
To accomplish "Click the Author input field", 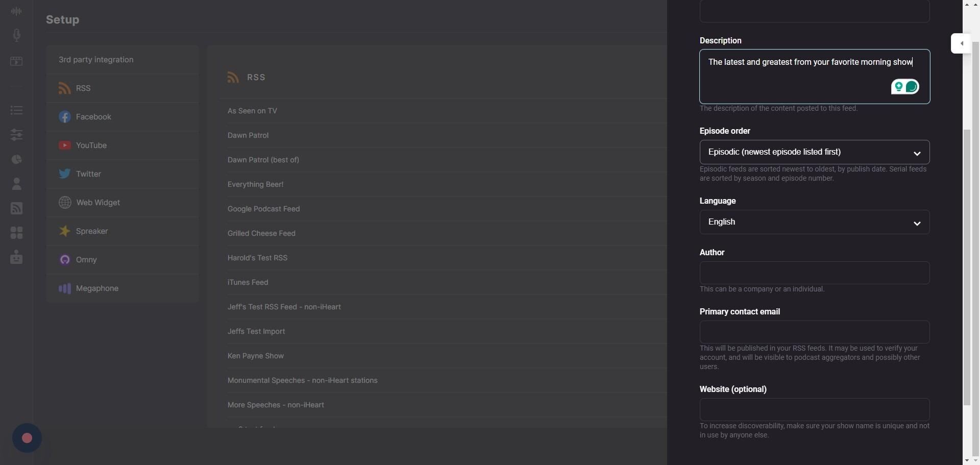I will tap(814, 273).
